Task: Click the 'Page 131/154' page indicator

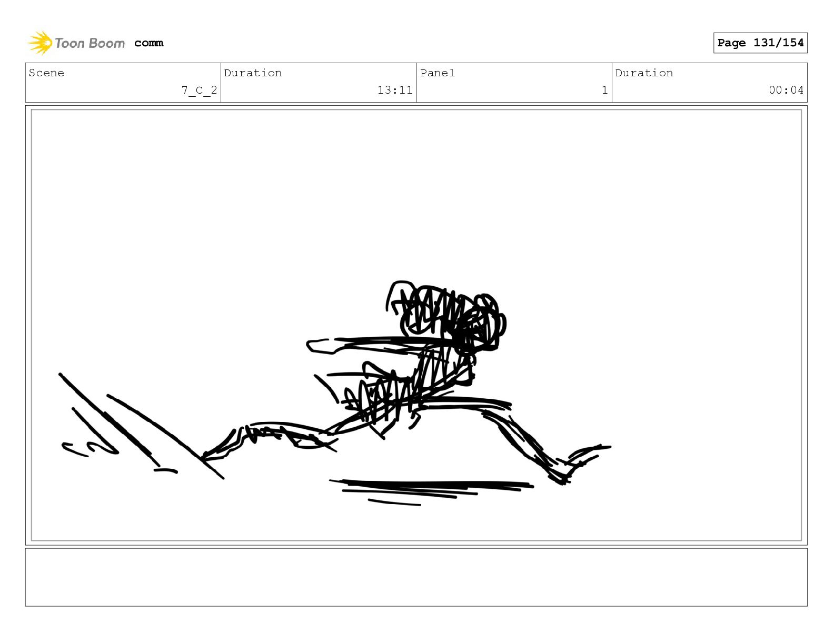Action: click(x=760, y=43)
